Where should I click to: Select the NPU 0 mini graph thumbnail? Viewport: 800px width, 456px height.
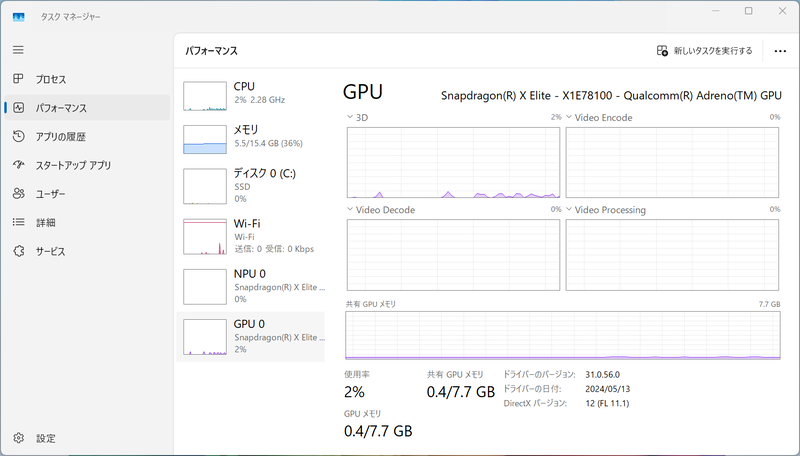205,287
